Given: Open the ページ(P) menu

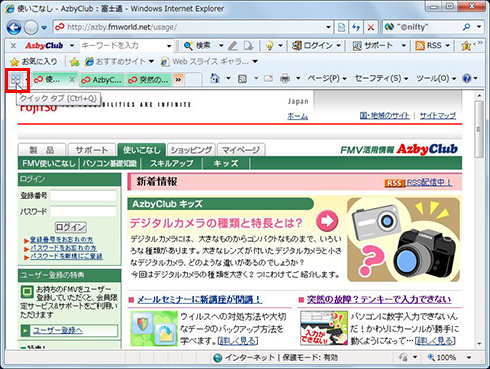Looking at the screenshot, I should point(327,79).
